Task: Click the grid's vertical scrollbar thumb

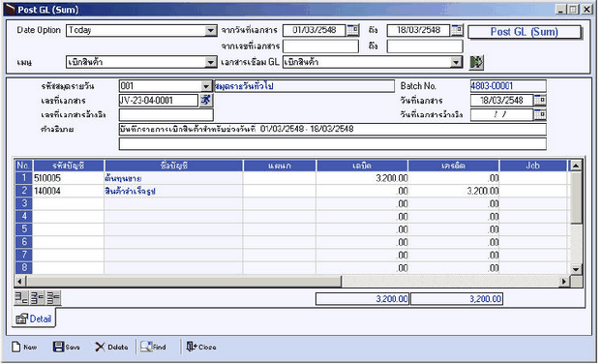Action: (576, 197)
